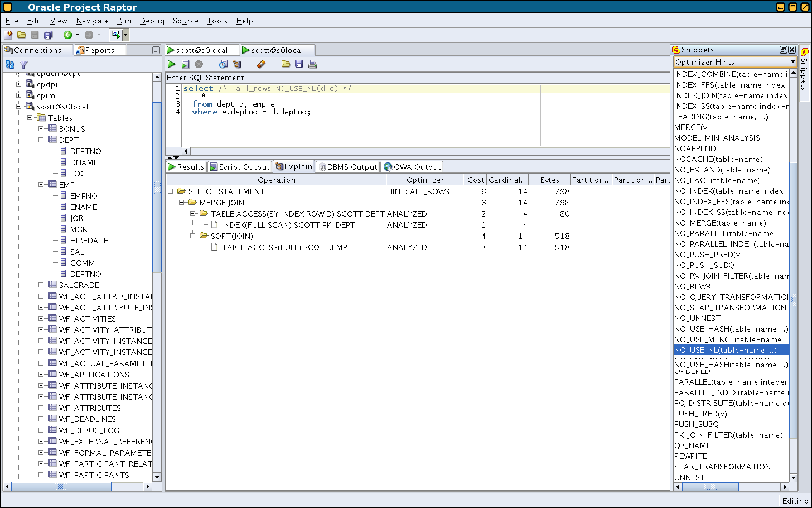Open the File menu
Image resolution: width=812 pixels, height=508 pixels.
pyautogui.click(x=12, y=21)
